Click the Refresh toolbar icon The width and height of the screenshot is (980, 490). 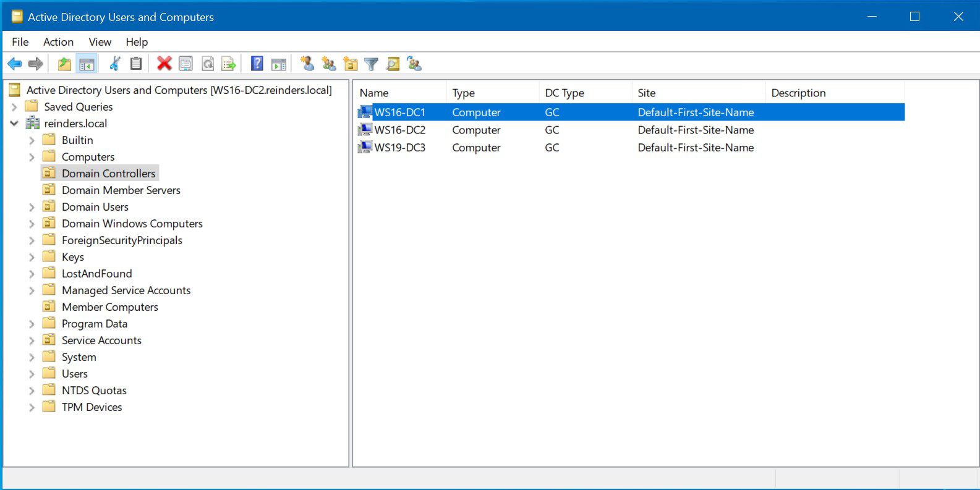coord(208,64)
